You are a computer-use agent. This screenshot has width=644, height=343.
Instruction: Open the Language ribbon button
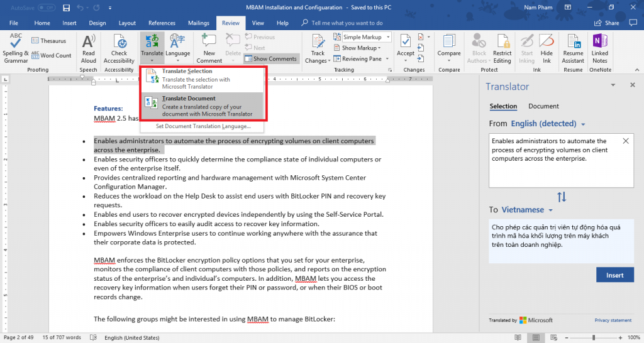(177, 48)
